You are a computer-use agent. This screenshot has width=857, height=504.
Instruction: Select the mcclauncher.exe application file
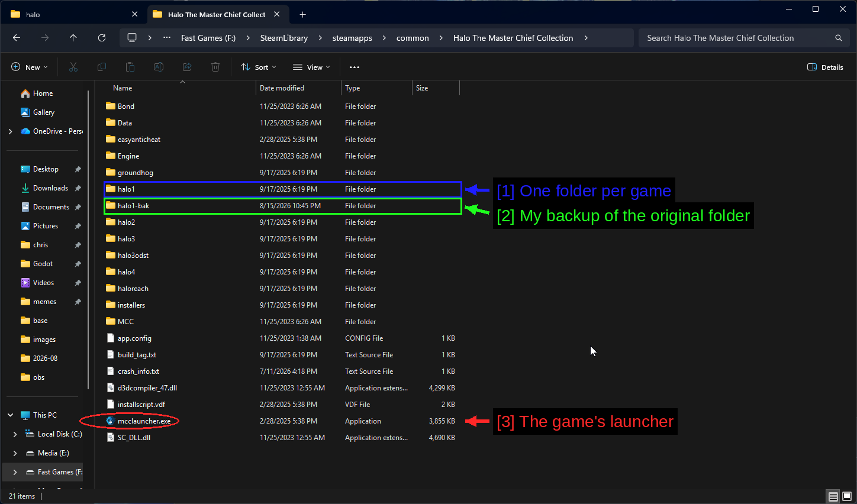pyautogui.click(x=144, y=421)
